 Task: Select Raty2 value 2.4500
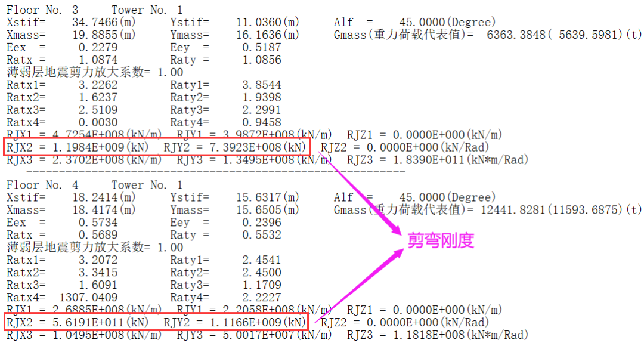(262, 273)
